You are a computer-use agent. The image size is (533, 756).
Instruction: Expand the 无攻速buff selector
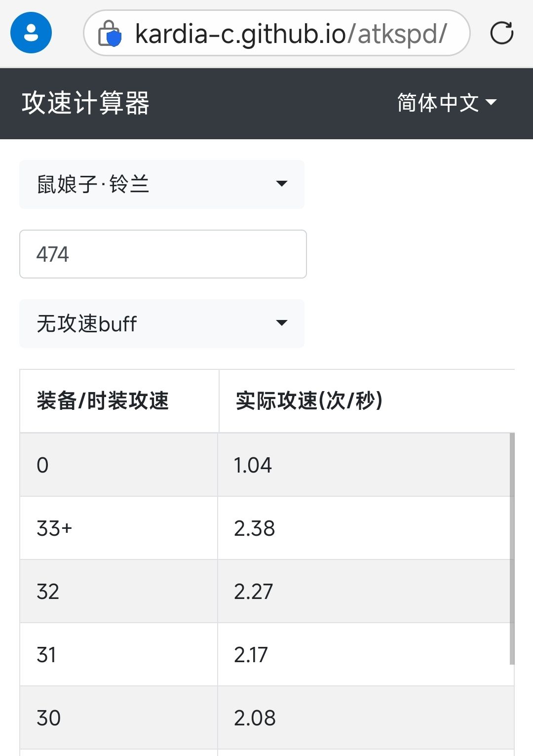point(161,323)
